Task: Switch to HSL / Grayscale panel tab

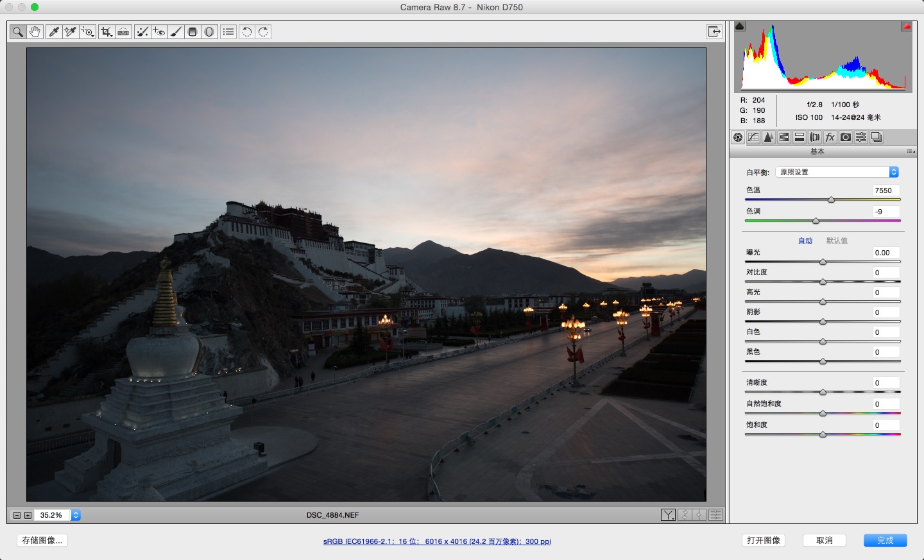Action: pyautogui.click(x=784, y=137)
